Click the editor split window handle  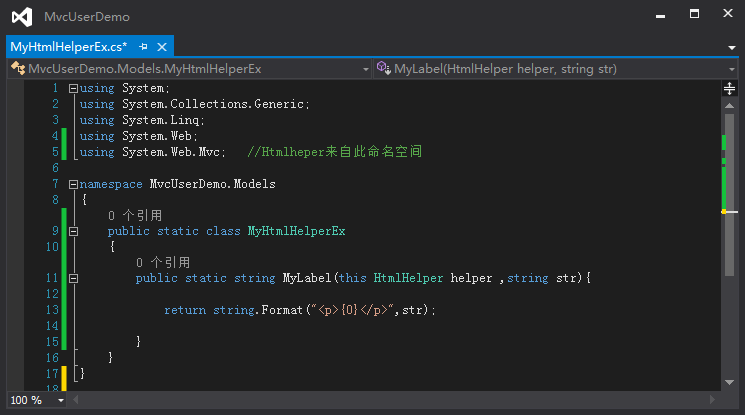click(729, 88)
